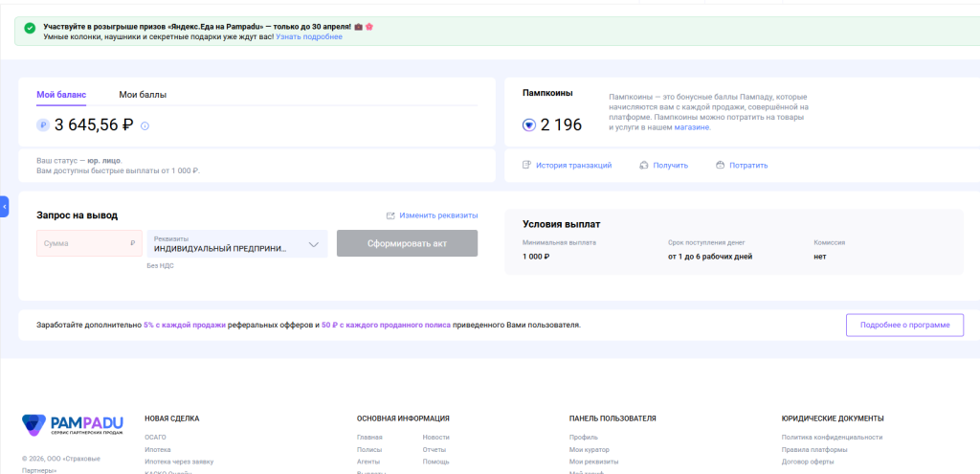Viewport: 980px width, 474px height.
Task: Switch to the Мои баллы tab
Action: pyautogui.click(x=143, y=95)
